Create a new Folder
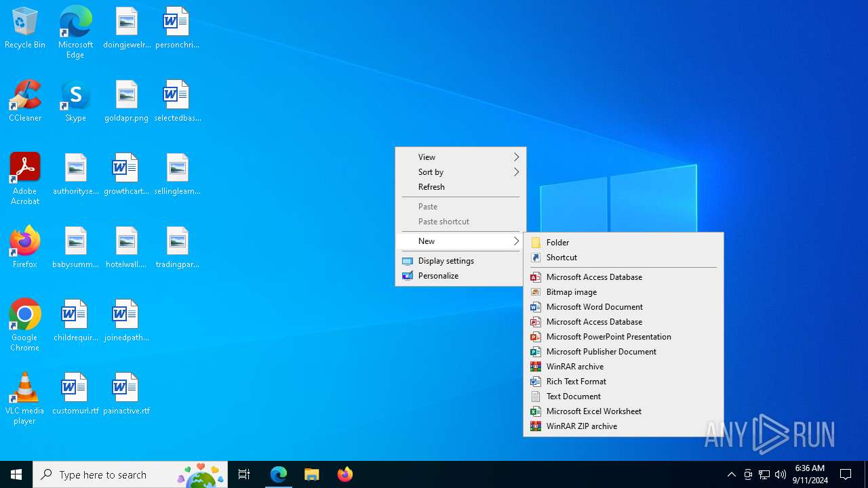The width and height of the screenshot is (868, 488). [x=623, y=243]
